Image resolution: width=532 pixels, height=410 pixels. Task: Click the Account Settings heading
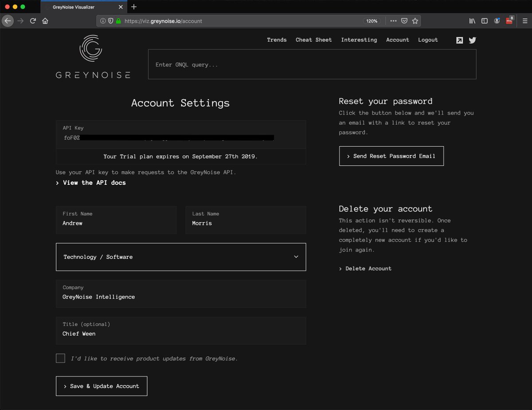tap(180, 103)
